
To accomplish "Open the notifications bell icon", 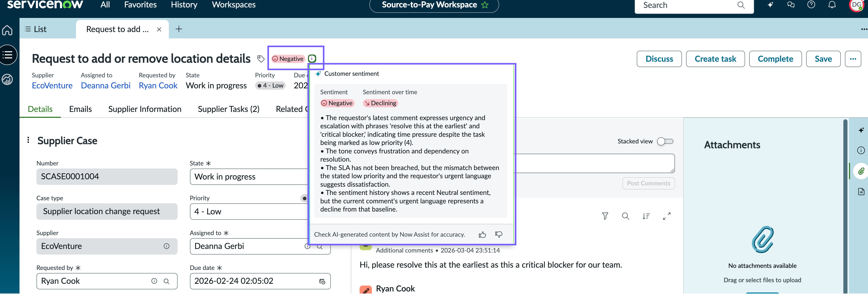I will pos(832,5).
